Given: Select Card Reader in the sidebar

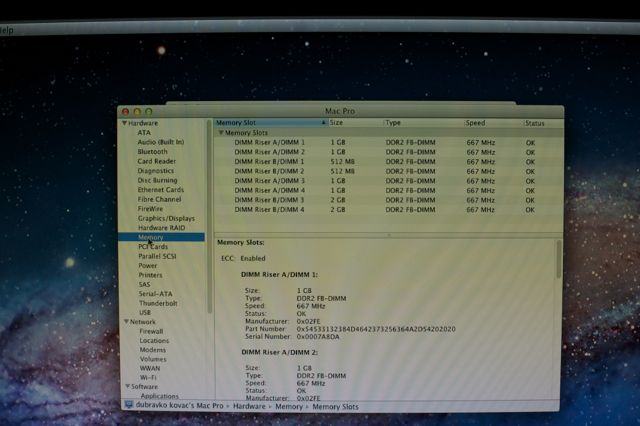Looking at the screenshot, I should click(157, 161).
